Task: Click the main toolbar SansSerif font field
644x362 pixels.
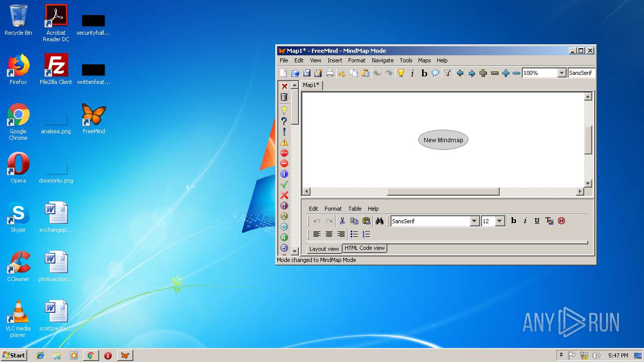Action: (581, 73)
